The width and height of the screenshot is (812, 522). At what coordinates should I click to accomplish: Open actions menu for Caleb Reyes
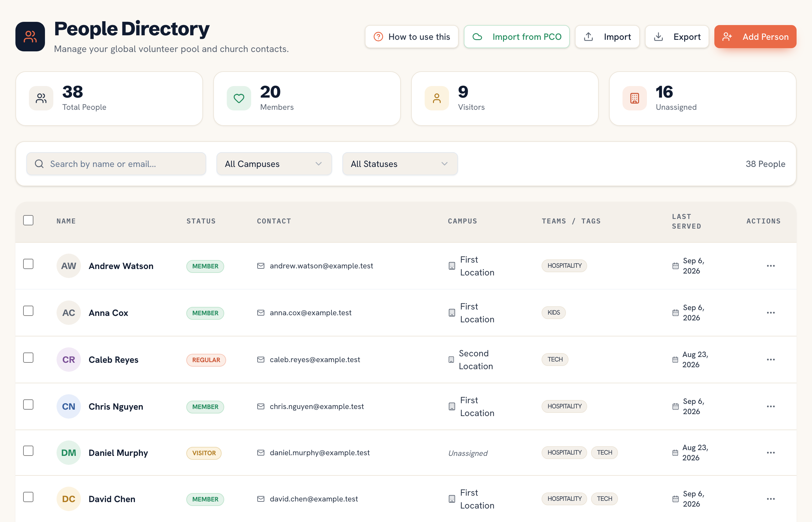pyautogui.click(x=771, y=359)
